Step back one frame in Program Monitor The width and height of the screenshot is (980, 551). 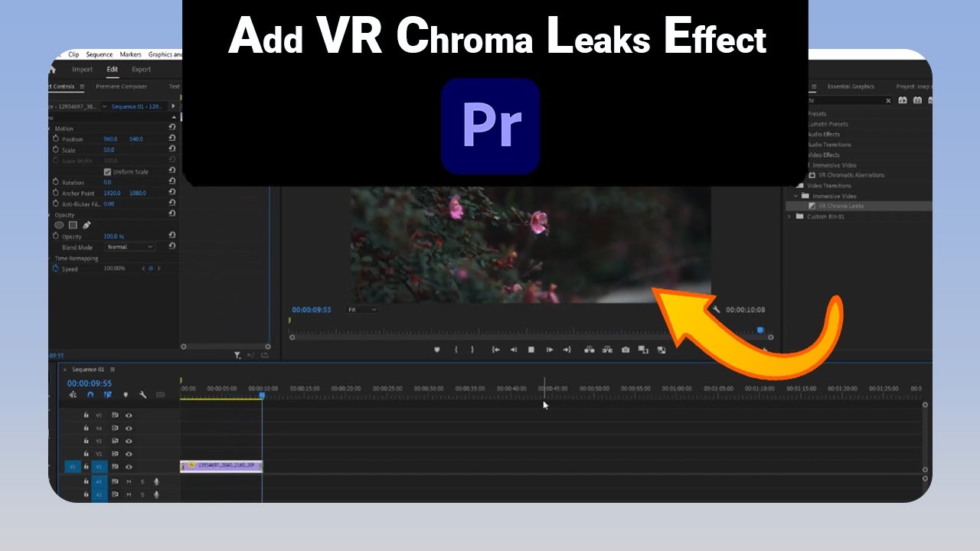[513, 350]
